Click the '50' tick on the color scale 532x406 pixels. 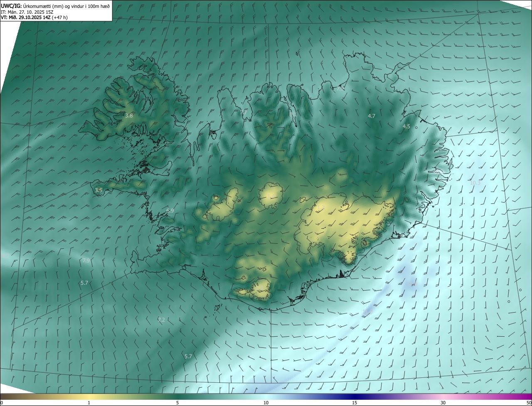tap(529, 403)
